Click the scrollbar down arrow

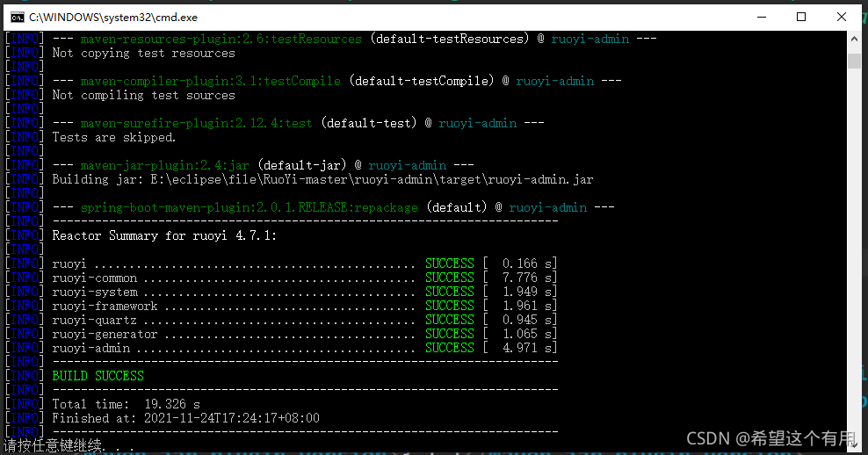pos(854,444)
